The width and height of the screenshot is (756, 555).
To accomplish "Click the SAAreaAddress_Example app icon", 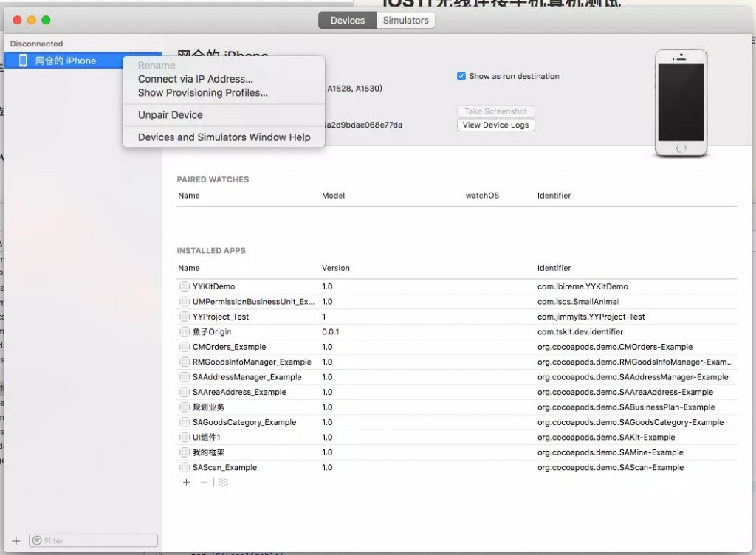I will coord(184,392).
